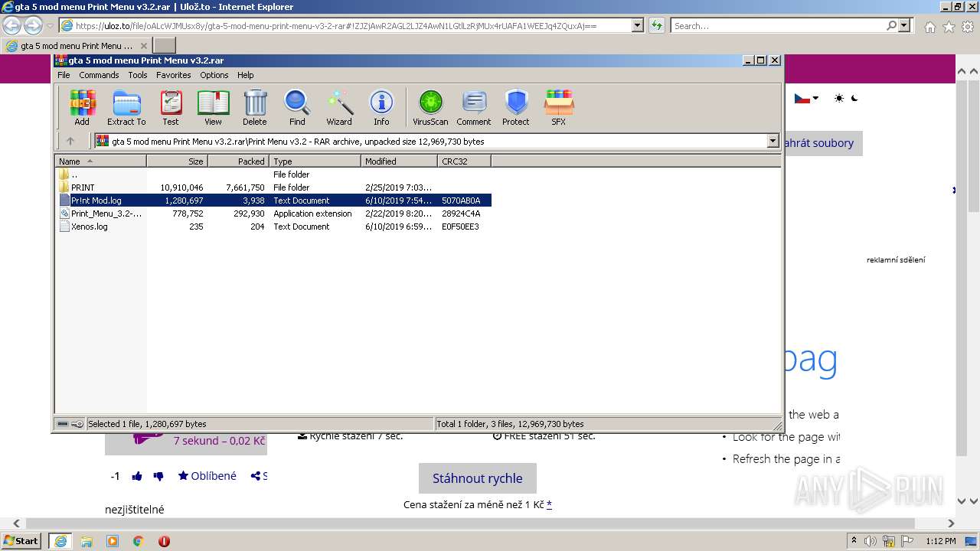The width and height of the screenshot is (980, 551).
Task: Click the Stáhnout rychle button
Action: click(478, 478)
